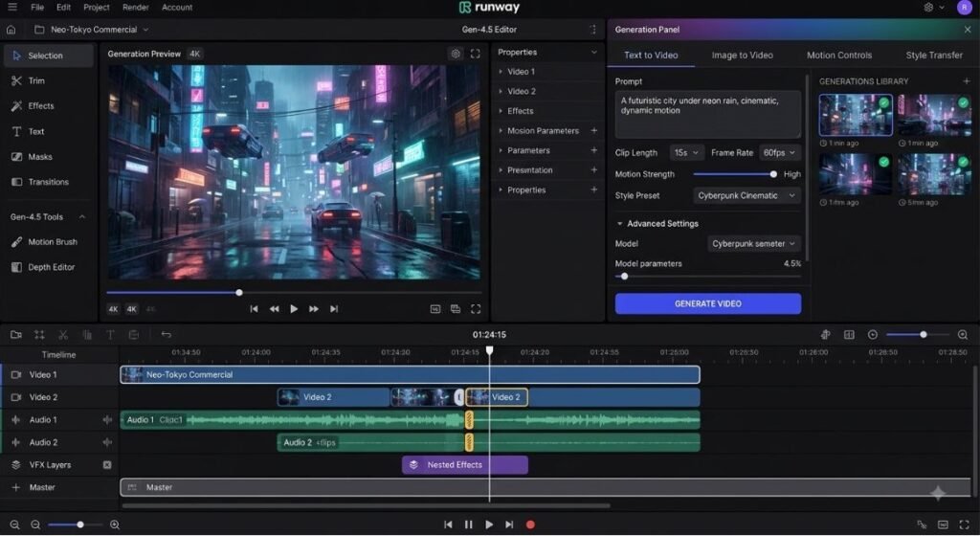
Task: Click the home icon
Action: [11, 30]
